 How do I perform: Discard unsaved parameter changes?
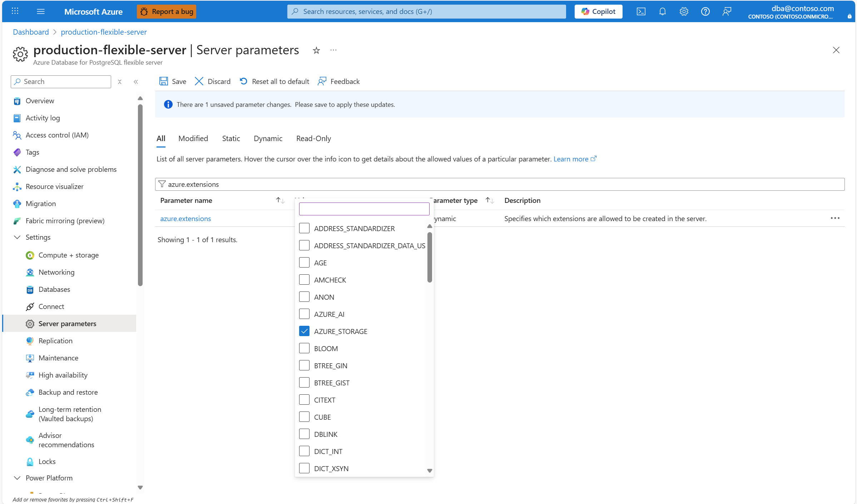coord(213,81)
